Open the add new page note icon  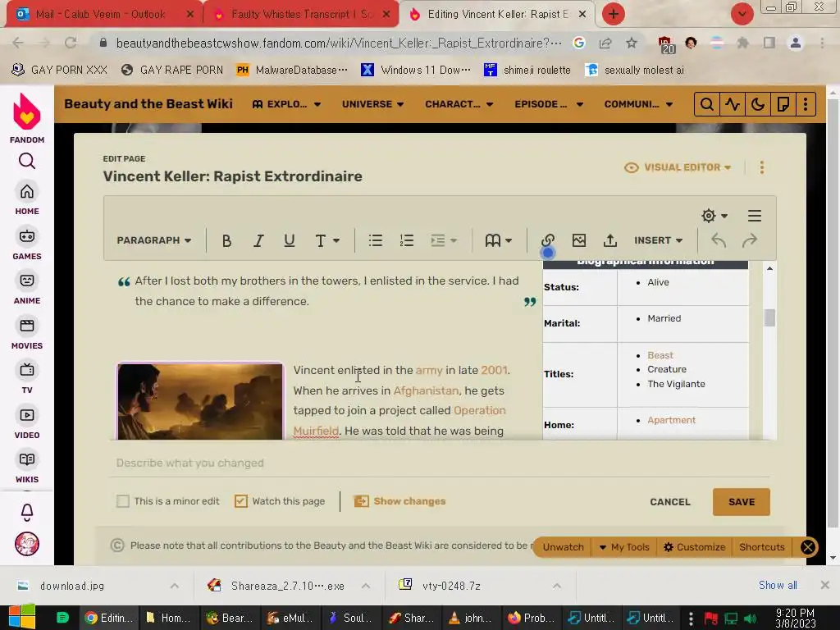783,104
